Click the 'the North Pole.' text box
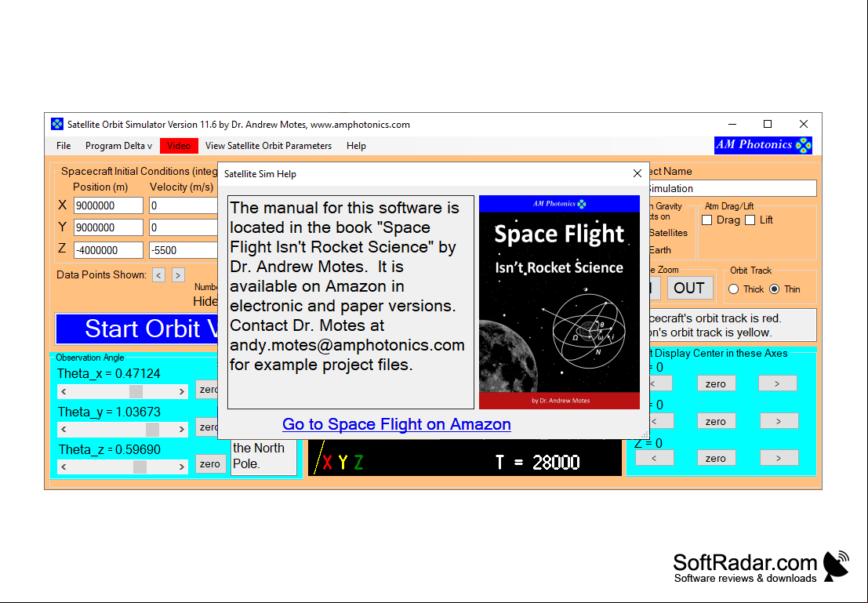 (263, 456)
